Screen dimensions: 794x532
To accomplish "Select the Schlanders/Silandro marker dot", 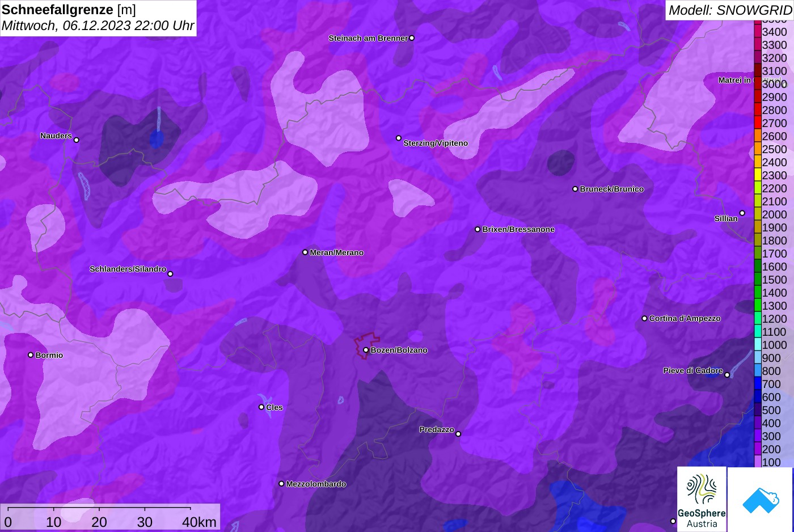I will pos(170,274).
